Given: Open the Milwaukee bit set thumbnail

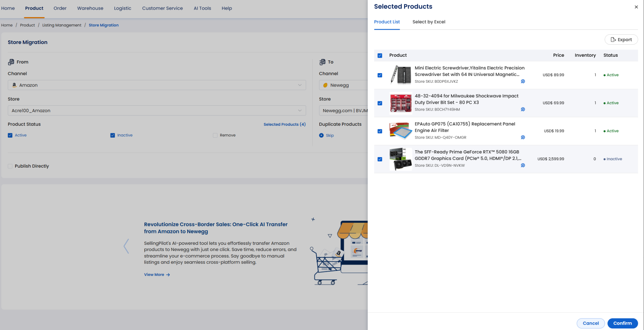Looking at the screenshot, I should pos(400,103).
